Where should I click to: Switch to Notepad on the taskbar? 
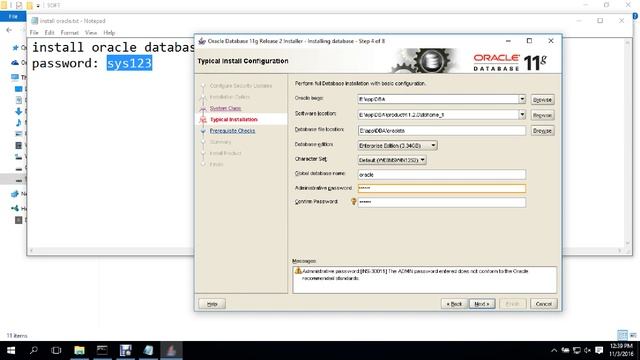coord(148,350)
